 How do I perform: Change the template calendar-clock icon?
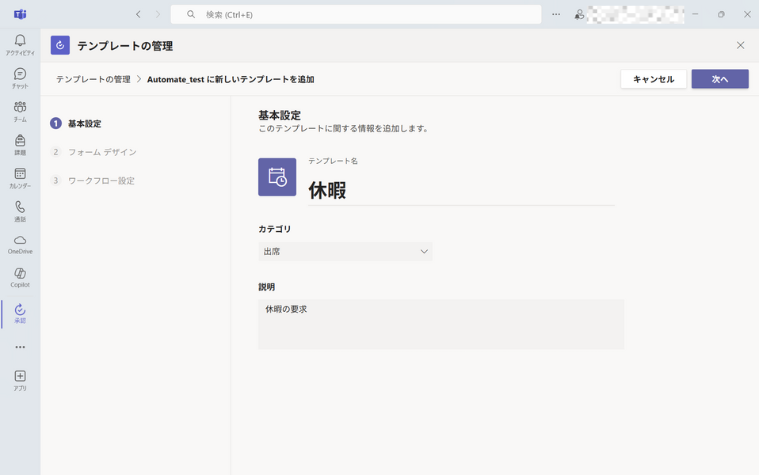tap(277, 177)
